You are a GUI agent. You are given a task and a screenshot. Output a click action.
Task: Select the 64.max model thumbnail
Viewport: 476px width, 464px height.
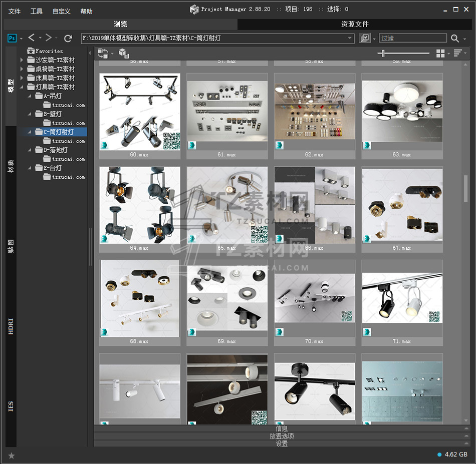tap(139, 205)
